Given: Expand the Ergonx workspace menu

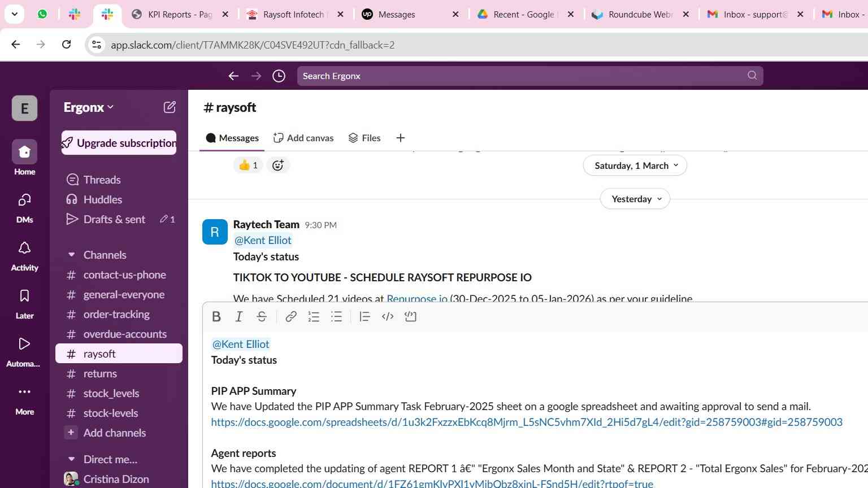Looking at the screenshot, I should [x=89, y=107].
